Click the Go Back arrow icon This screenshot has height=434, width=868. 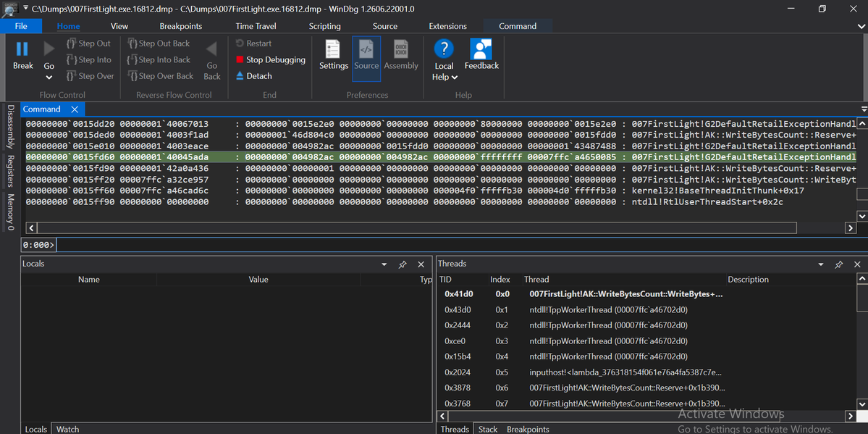[x=211, y=49]
